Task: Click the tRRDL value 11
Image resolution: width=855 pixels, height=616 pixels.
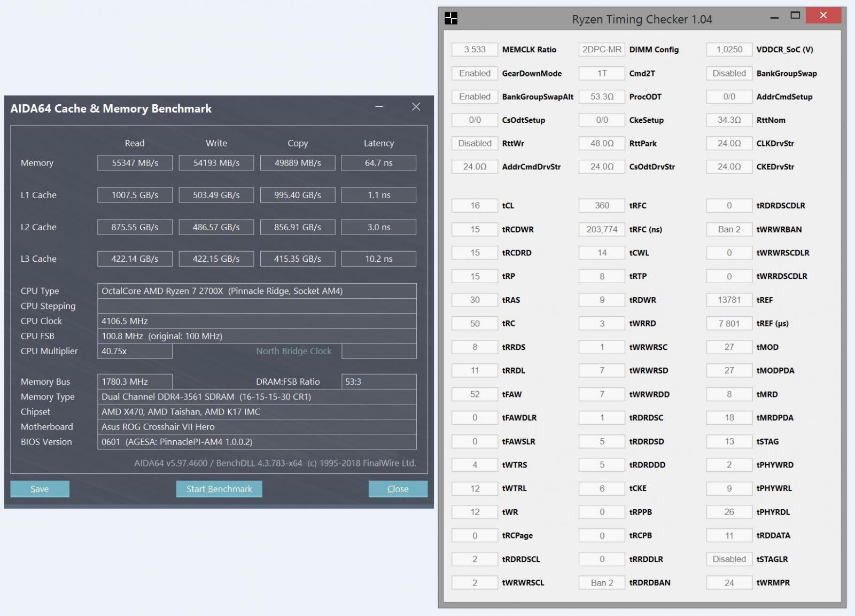Action: point(475,370)
